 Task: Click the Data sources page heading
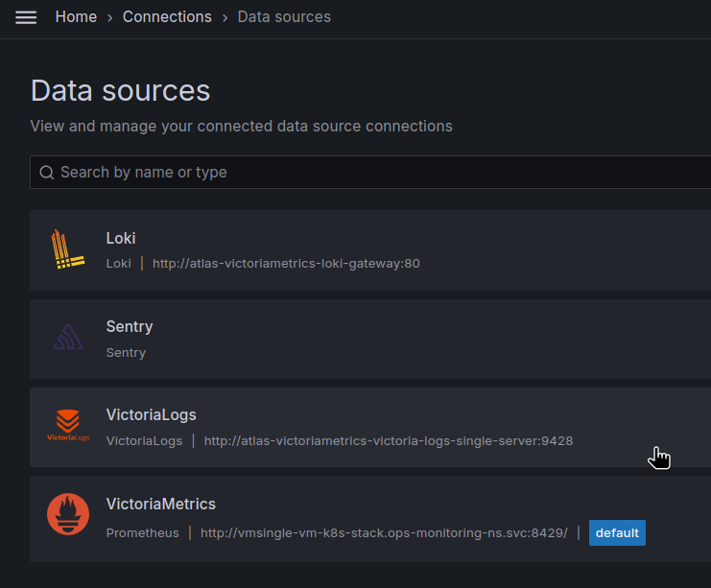(120, 90)
